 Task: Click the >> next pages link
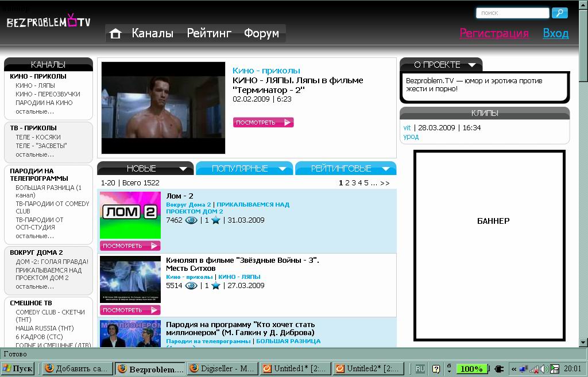pyautogui.click(x=385, y=183)
